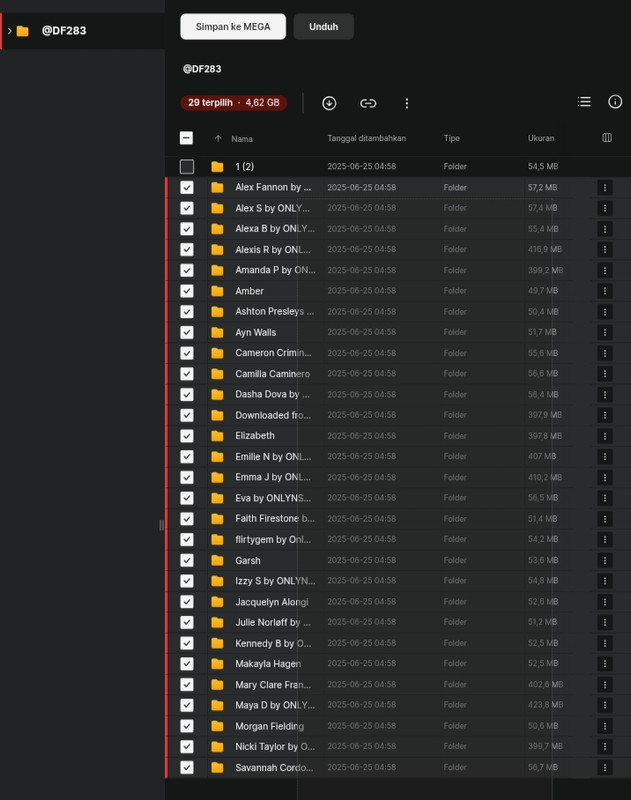Open options menu for Dasha Dova folder
This screenshot has width=631, height=800.
[605, 394]
